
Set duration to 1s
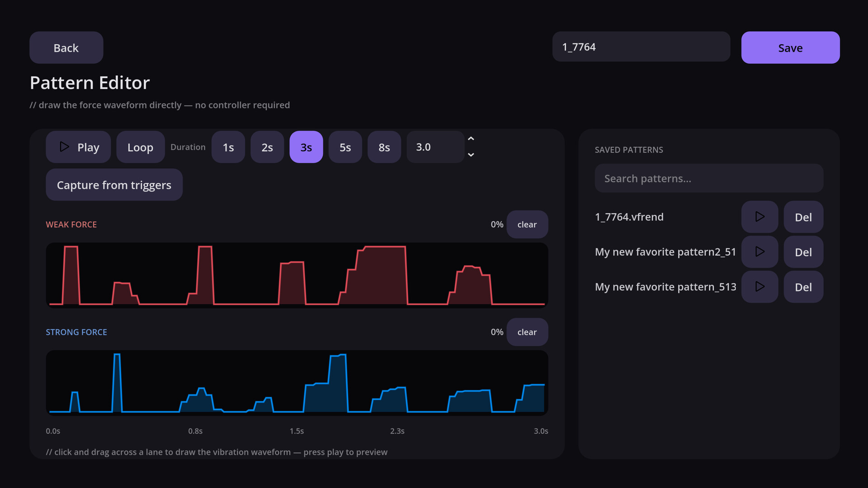click(228, 147)
